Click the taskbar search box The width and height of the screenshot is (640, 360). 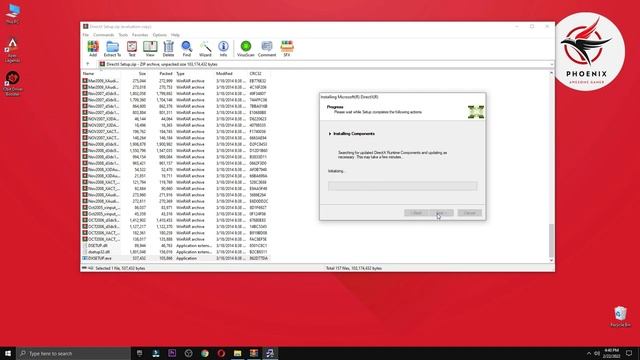[73, 353]
